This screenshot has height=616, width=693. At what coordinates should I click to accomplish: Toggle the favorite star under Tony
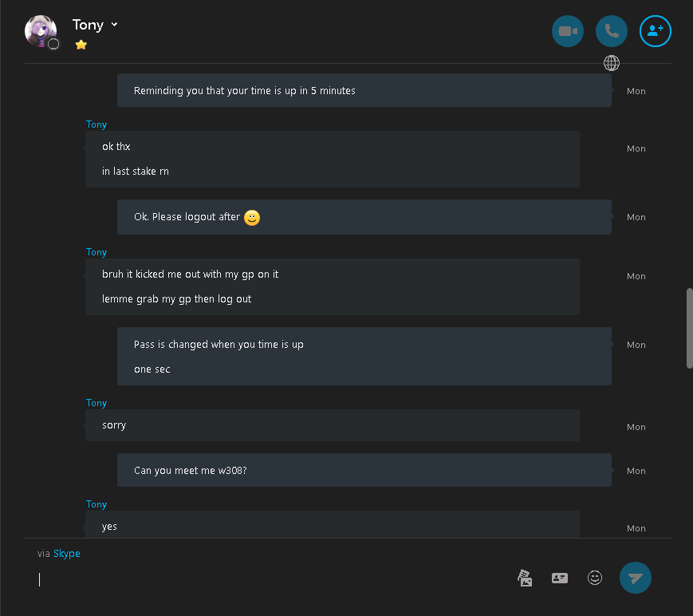coord(81,45)
